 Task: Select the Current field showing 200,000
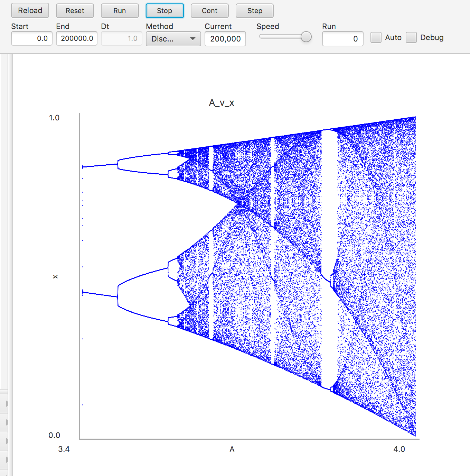tap(225, 39)
